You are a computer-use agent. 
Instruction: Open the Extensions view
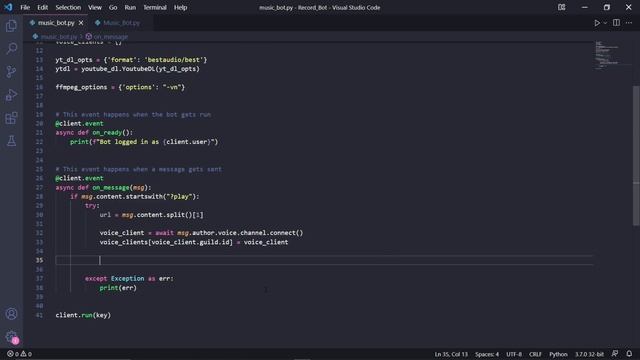(11, 118)
